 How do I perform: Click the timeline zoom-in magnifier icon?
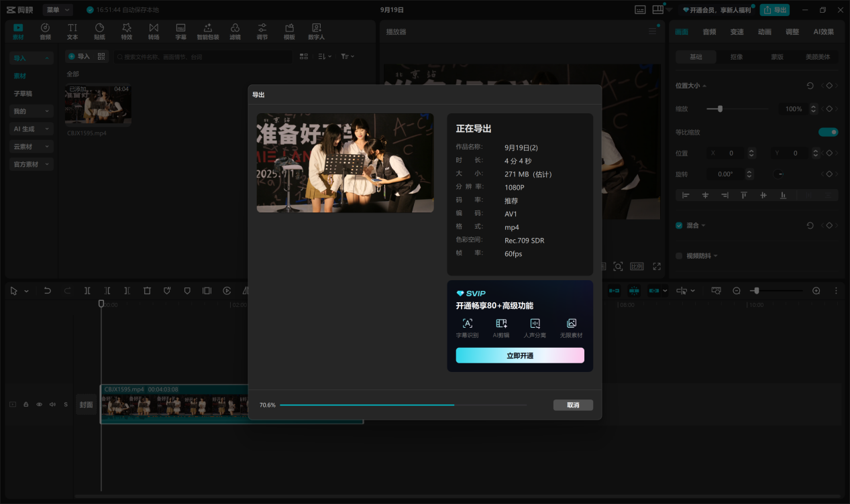[816, 291]
